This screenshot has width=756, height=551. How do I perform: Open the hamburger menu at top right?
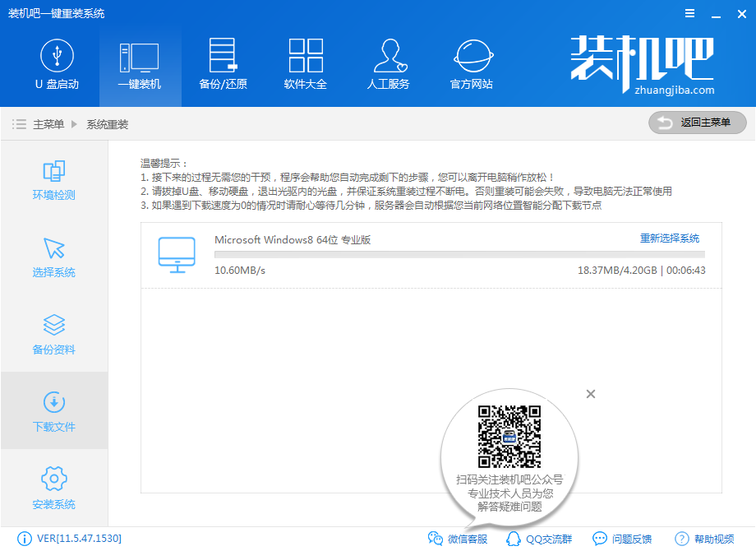click(689, 13)
